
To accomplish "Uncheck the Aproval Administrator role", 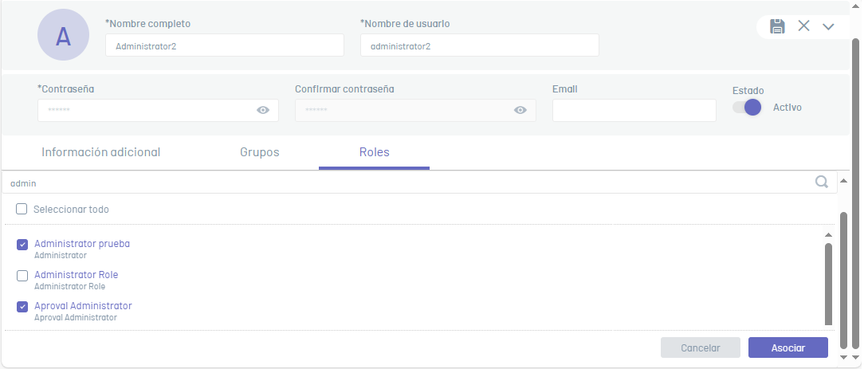I will (22, 307).
